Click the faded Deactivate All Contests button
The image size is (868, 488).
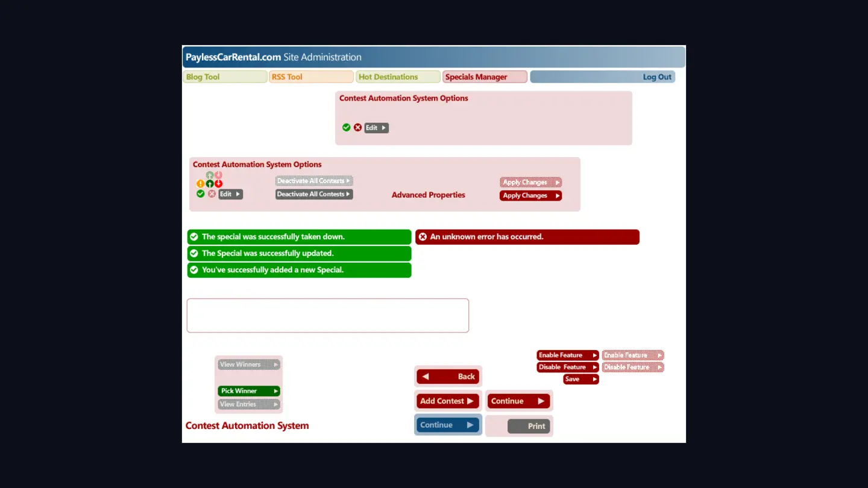pos(314,181)
